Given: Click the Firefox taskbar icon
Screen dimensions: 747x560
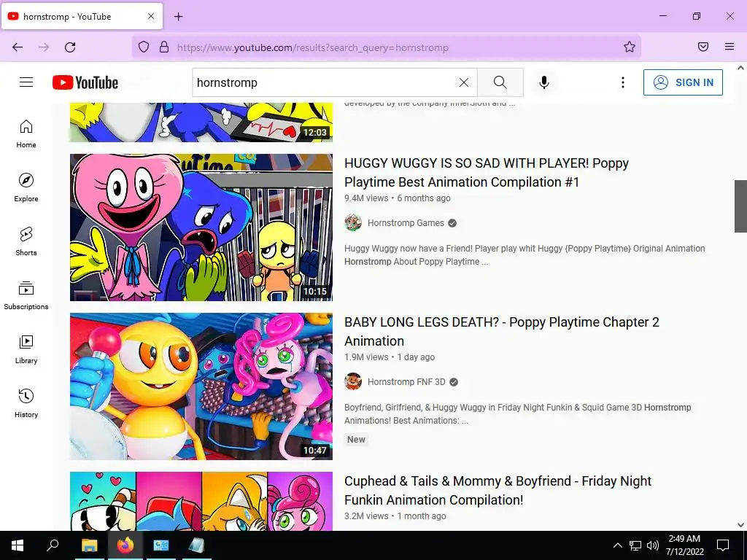Looking at the screenshot, I should (x=125, y=545).
